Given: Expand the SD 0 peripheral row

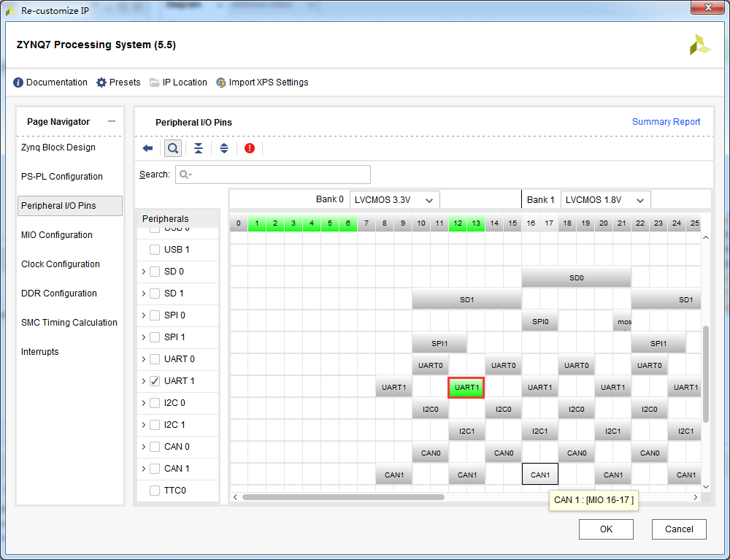Looking at the screenshot, I should (143, 272).
